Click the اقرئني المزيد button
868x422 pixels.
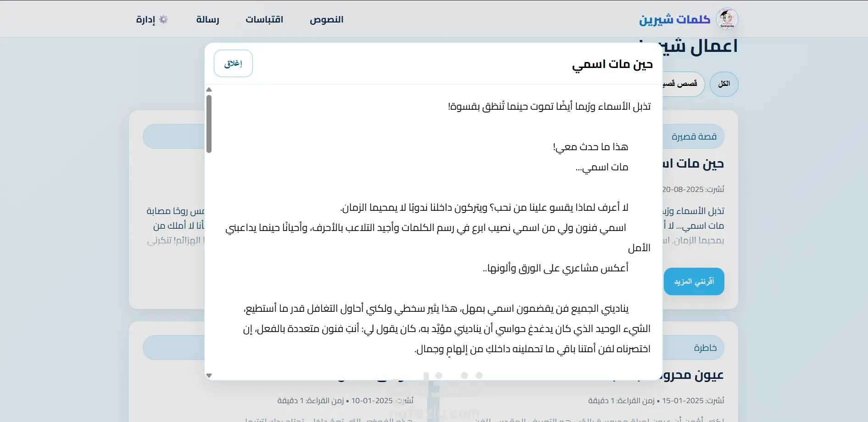tap(694, 281)
